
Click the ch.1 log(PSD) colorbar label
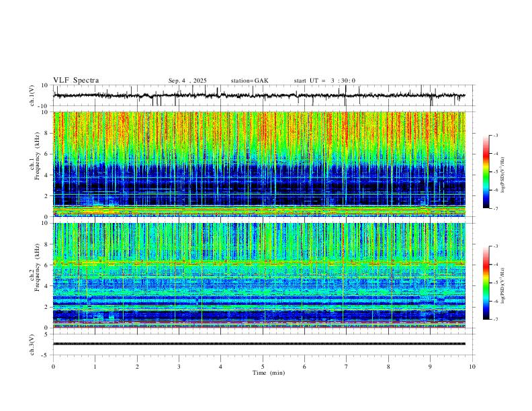pos(503,175)
